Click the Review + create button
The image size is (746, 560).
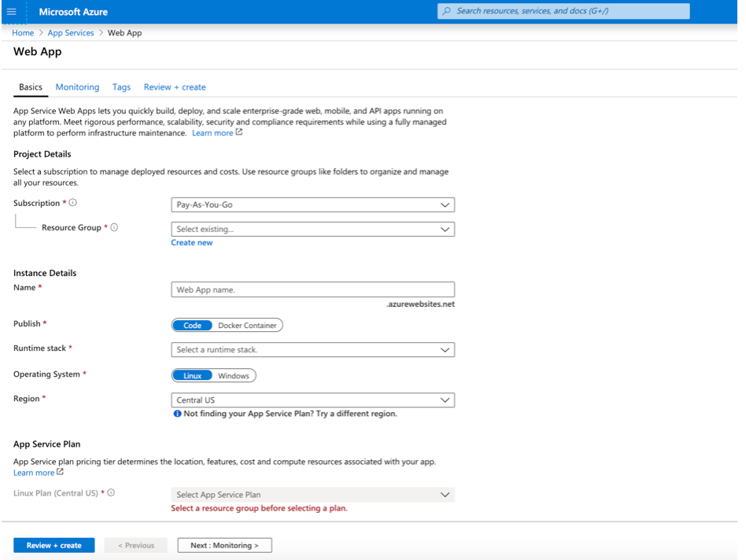coord(54,544)
